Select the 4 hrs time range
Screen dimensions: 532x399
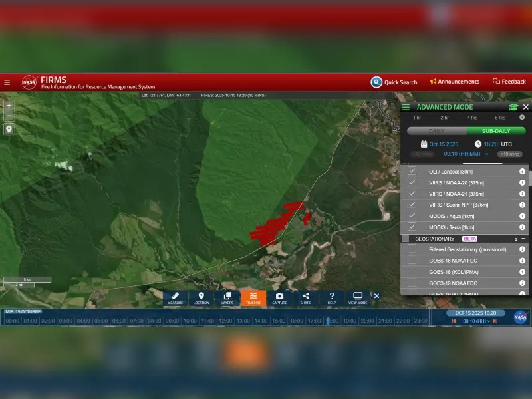(x=472, y=118)
